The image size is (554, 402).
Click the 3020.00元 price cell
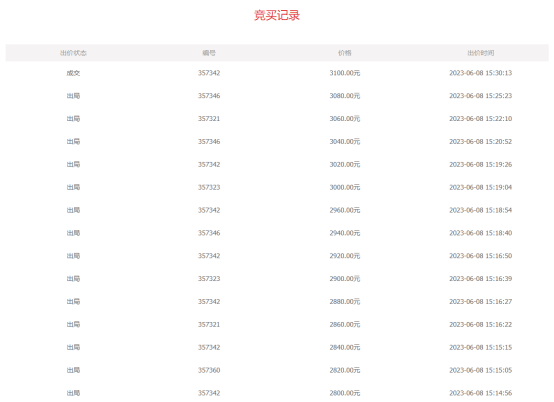344,165
